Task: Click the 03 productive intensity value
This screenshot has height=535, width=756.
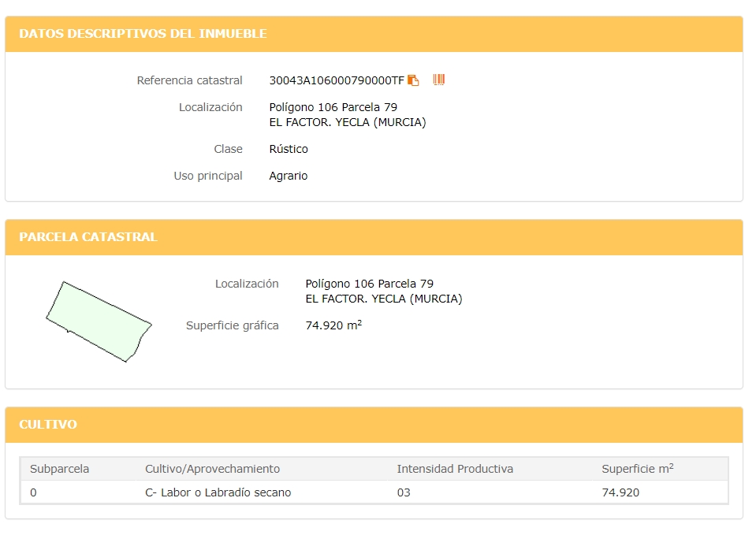Action: tap(404, 492)
